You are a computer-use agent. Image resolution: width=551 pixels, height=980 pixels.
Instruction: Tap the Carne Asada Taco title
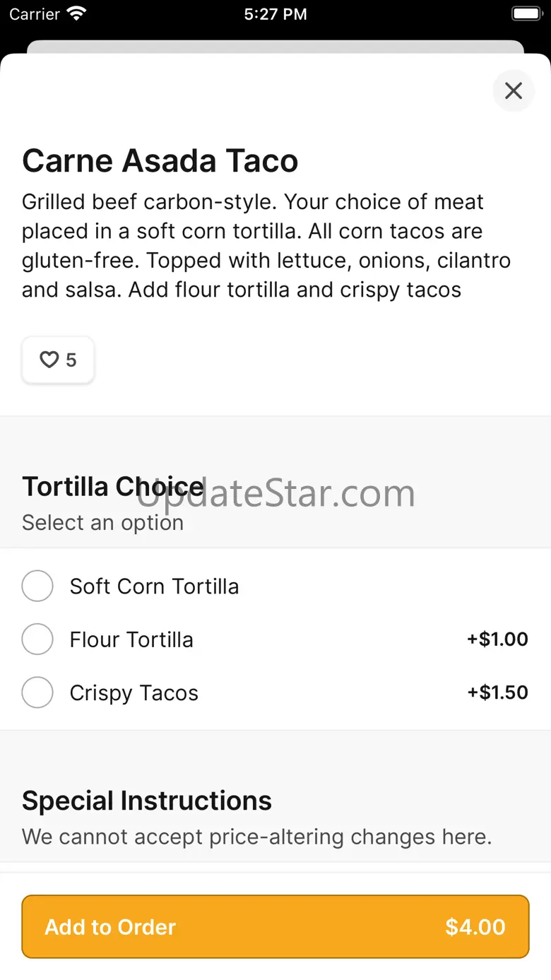coord(160,161)
